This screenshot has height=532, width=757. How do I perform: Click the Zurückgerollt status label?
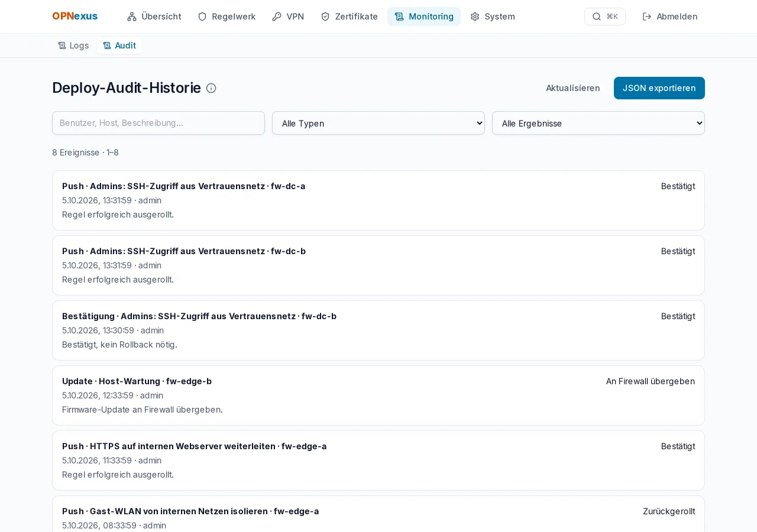pyautogui.click(x=669, y=511)
